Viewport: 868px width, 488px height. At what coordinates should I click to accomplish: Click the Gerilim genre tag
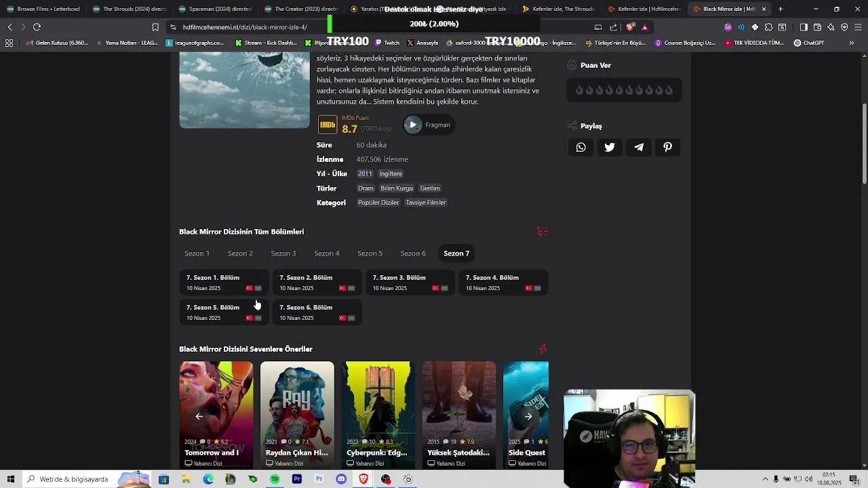pos(430,188)
